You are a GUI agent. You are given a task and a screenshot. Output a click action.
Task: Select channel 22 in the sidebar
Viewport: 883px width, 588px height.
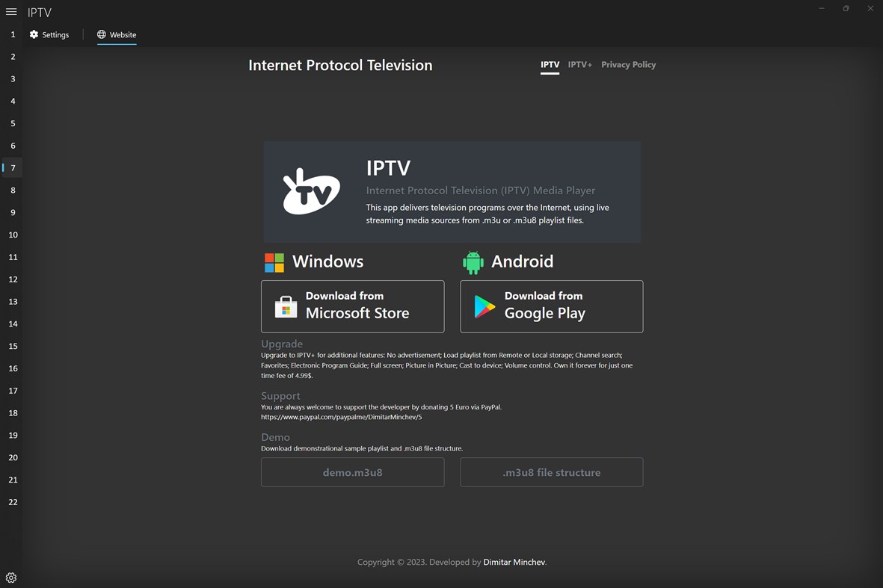pos(12,501)
